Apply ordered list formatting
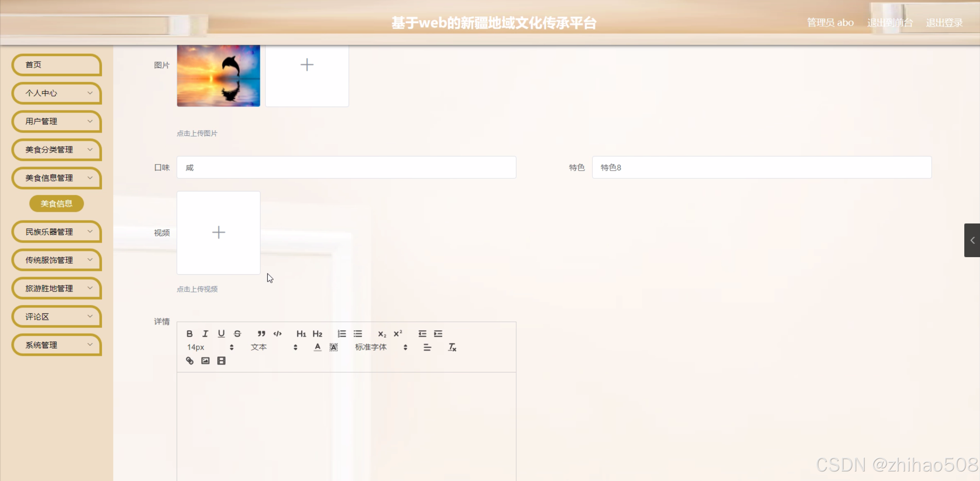The image size is (980, 481). (342, 334)
